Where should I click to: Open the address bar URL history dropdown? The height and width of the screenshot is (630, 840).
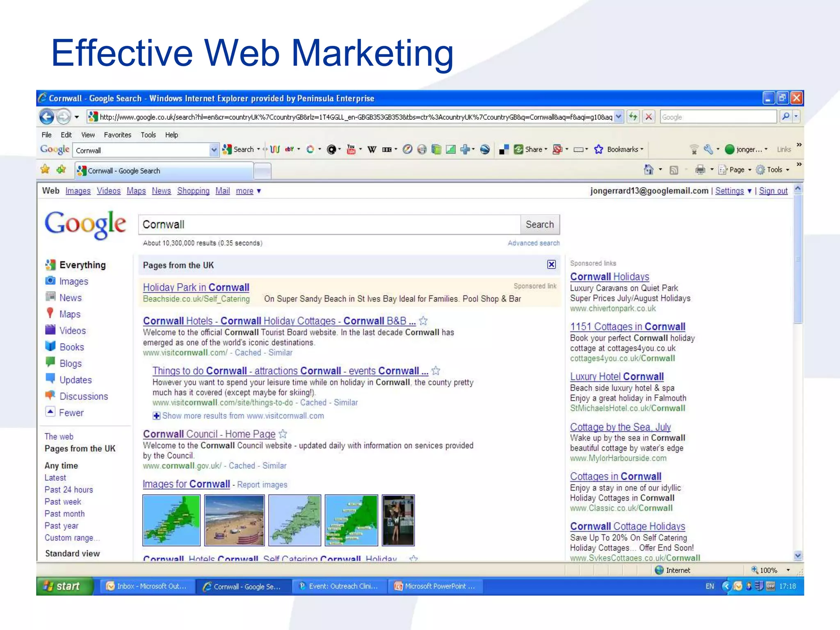[619, 117]
